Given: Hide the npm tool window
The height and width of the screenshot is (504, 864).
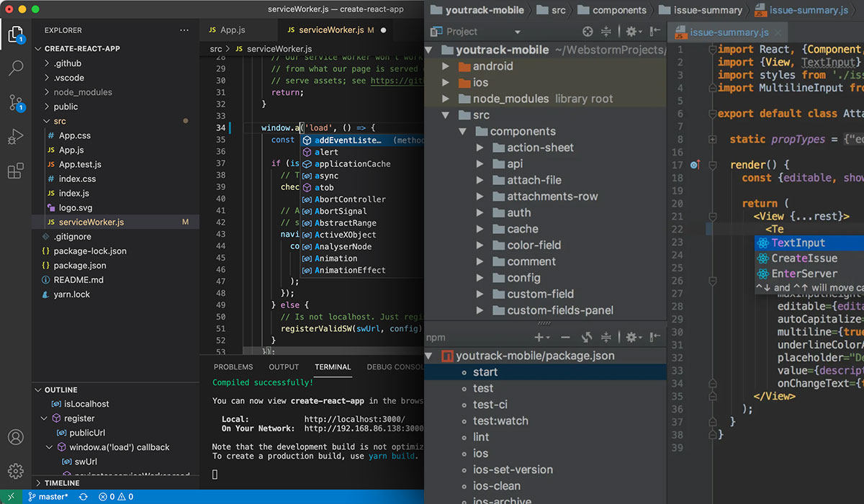Looking at the screenshot, I should coord(654,336).
